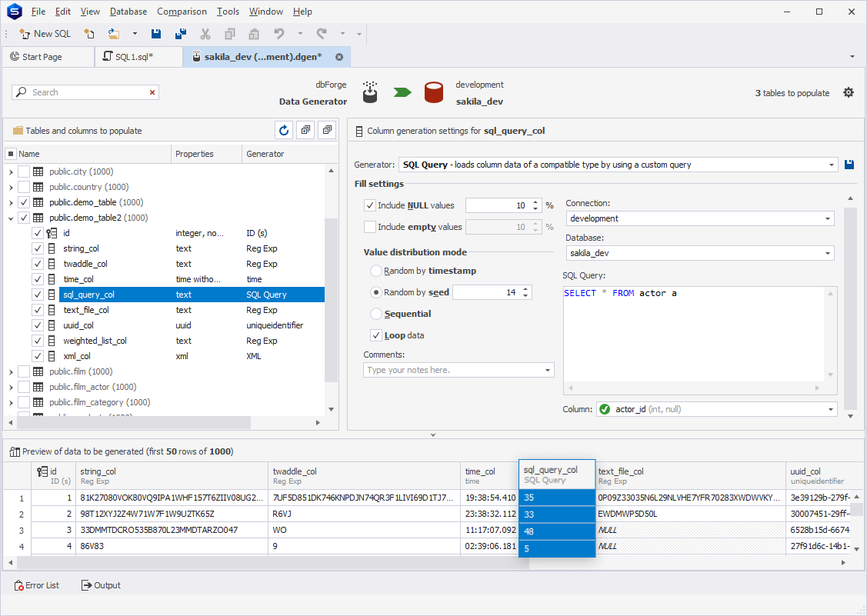Increase or decrease the NULL percentage spinner
Image resolution: width=867 pixels, height=616 pixels.
pos(535,205)
